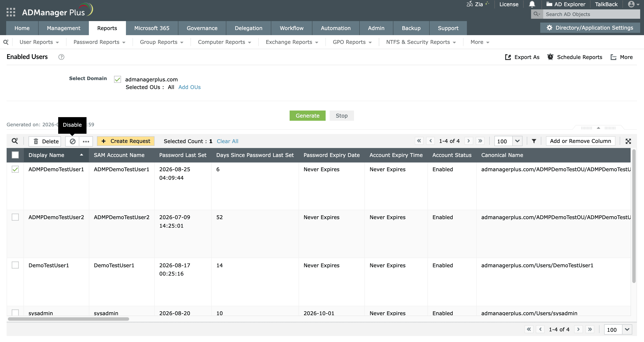Open the Automation tab

click(x=335, y=28)
